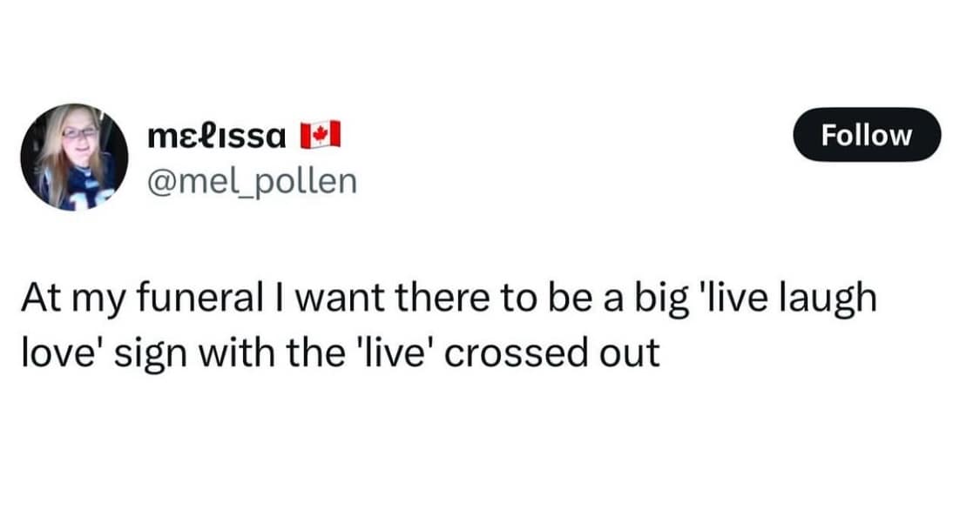Click the display name 'mεℓissa'

(x=216, y=135)
